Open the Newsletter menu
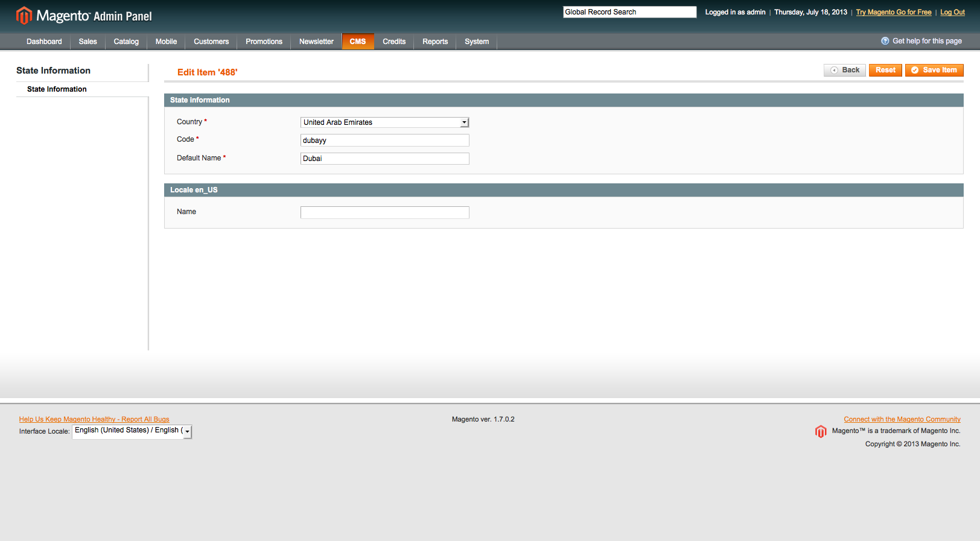The height and width of the screenshot is (541, 980). [x=316, y=42]
